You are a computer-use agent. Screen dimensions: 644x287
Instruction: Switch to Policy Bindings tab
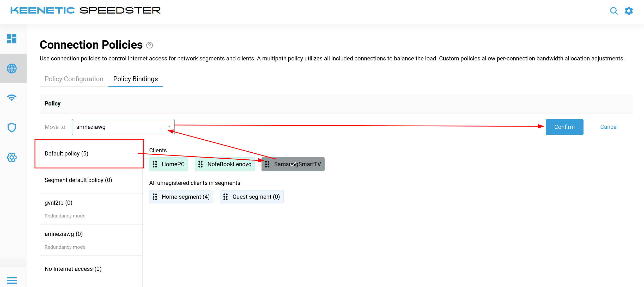[x=135, y=79]
